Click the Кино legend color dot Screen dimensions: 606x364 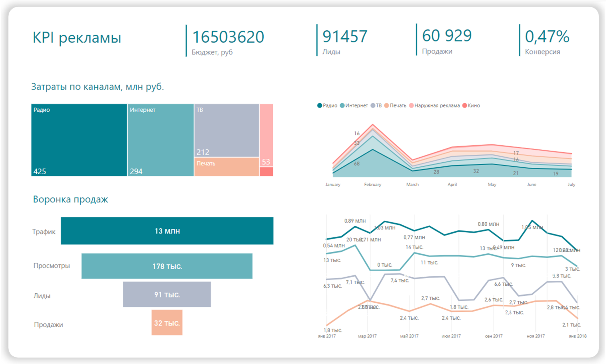coord(465,106)
